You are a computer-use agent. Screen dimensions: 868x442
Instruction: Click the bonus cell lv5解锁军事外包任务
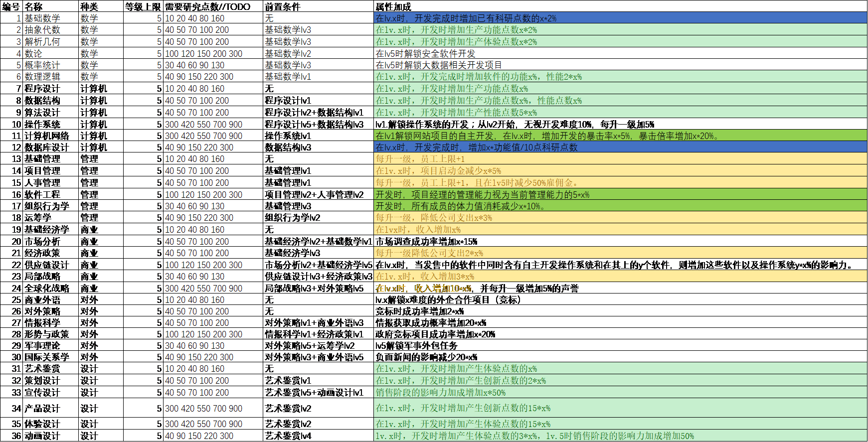coord(620,345)
